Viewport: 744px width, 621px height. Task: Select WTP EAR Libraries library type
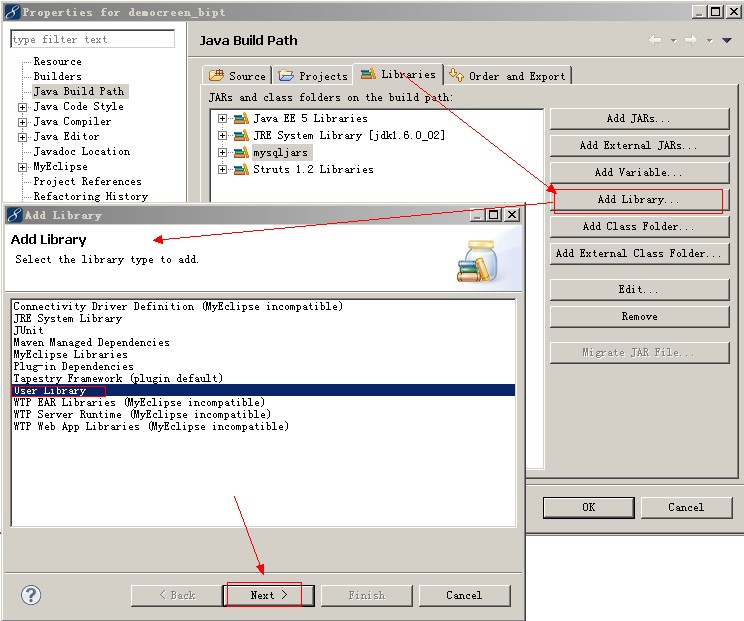[x=263, y=403]
